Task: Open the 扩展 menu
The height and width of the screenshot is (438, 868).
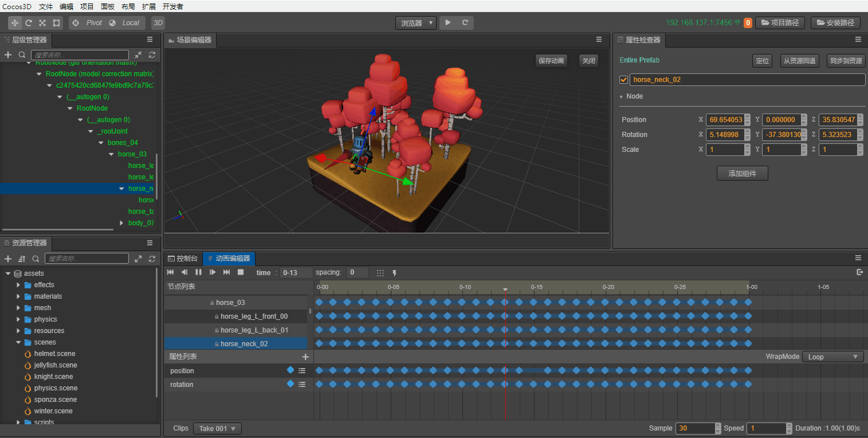Action: [148, 6]
